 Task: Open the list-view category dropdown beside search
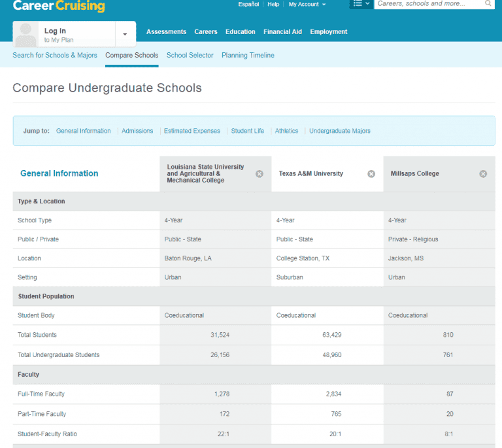tap(361, 4)
